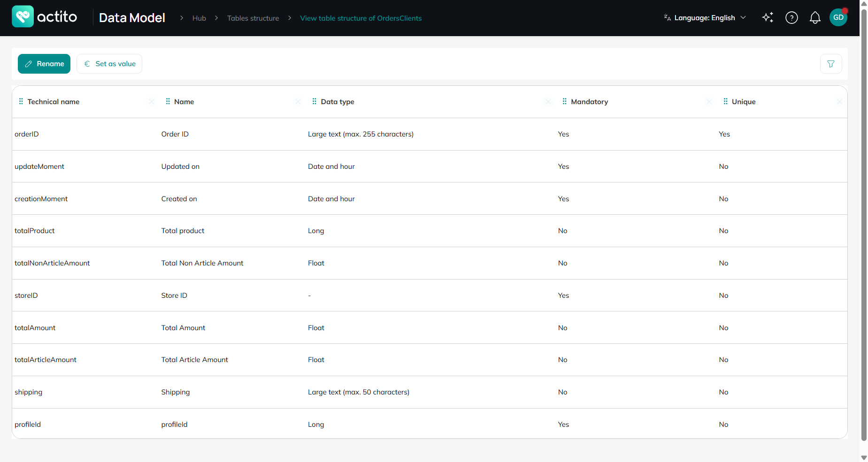Grab the Unique column drag handle
The height and width of the screenshot is (462, 868).
click(x=725, y=101)
